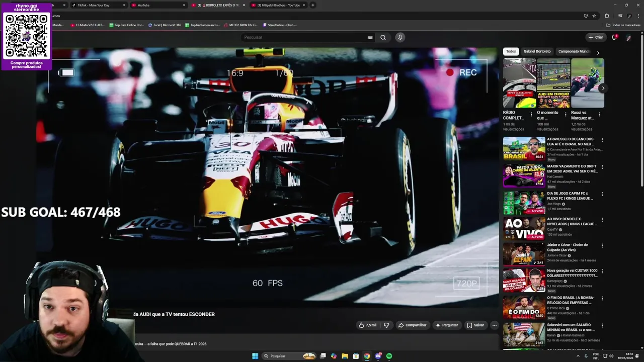The height and width of the screenshot is (362, 644).
Task: Open Discord from the taskbar
Action: 378,356
